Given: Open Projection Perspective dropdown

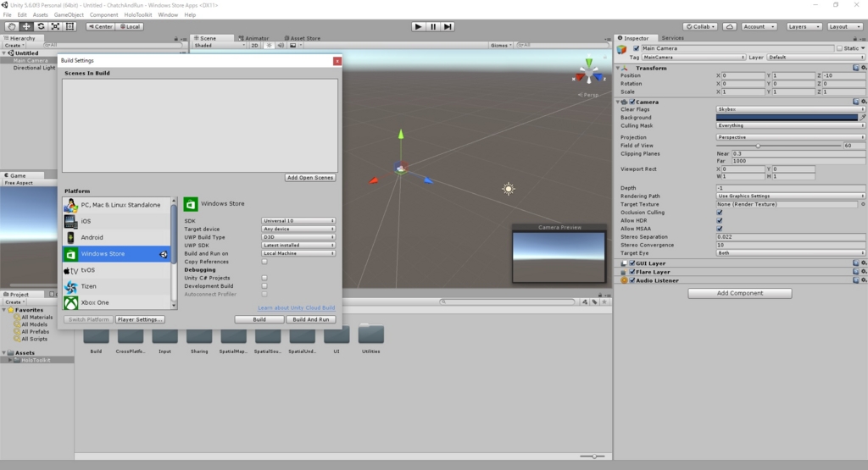Looking at the screenshot, I should 791,137.
